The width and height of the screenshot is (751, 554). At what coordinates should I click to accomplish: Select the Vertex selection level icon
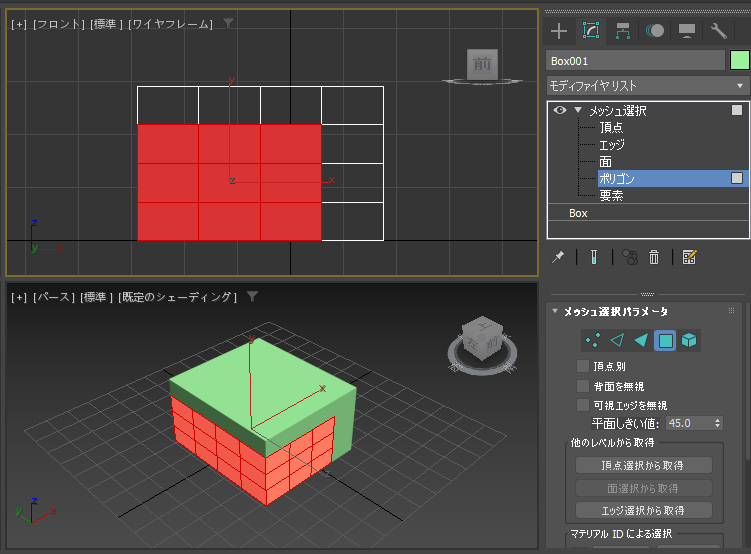tap(593, 340)
